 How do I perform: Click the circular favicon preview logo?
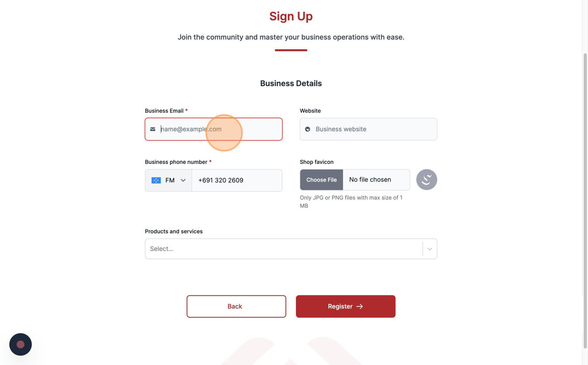[426, 180]
